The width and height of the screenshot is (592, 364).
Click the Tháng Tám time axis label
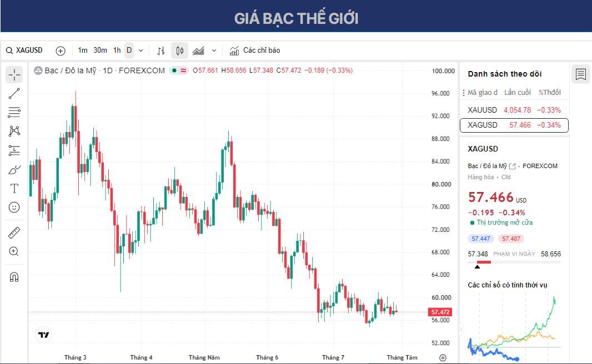click(x=402, y=357)
